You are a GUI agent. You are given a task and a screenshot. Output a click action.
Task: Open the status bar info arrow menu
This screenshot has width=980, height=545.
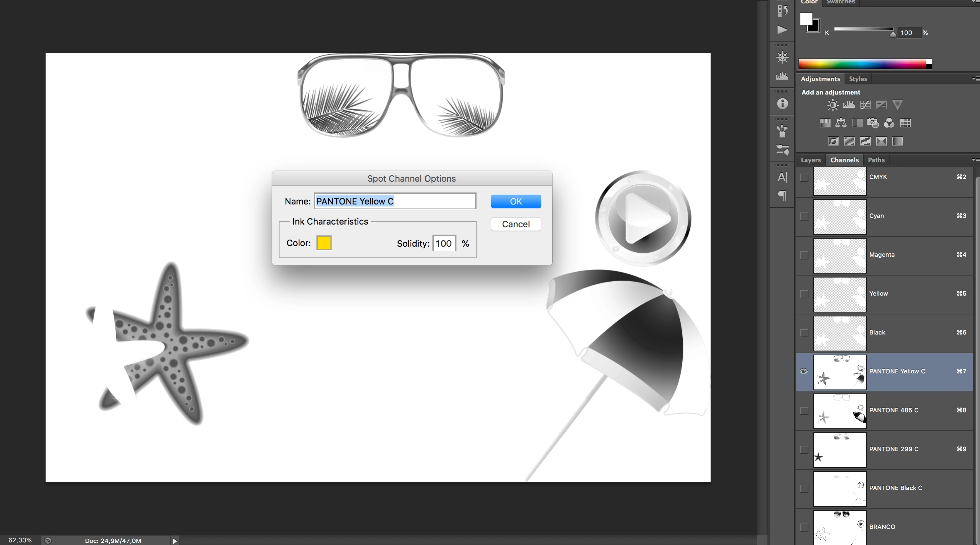(175, 540)
